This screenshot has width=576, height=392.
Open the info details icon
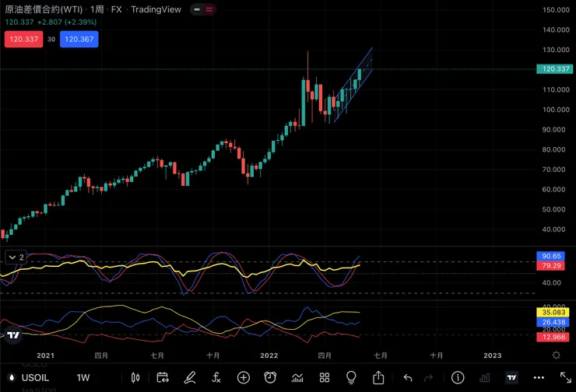[x=458, y=377]
